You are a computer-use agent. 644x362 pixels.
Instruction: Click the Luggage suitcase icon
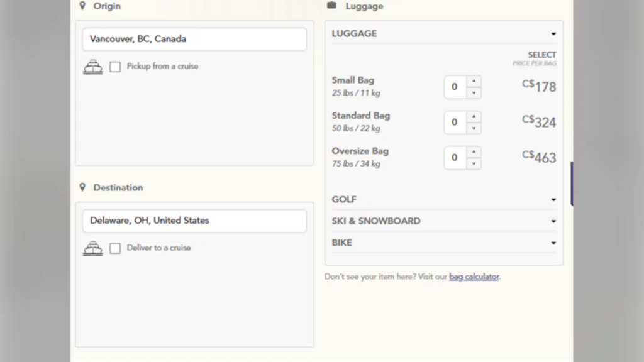pos(331,5)
